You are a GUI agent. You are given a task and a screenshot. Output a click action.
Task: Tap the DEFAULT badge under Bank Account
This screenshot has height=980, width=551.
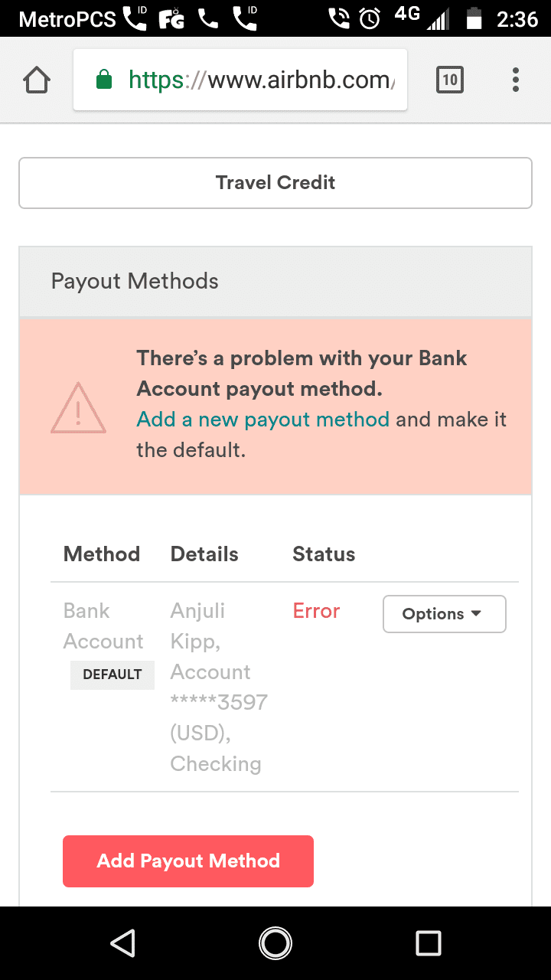pyautogui.click(x=112, y=675)
